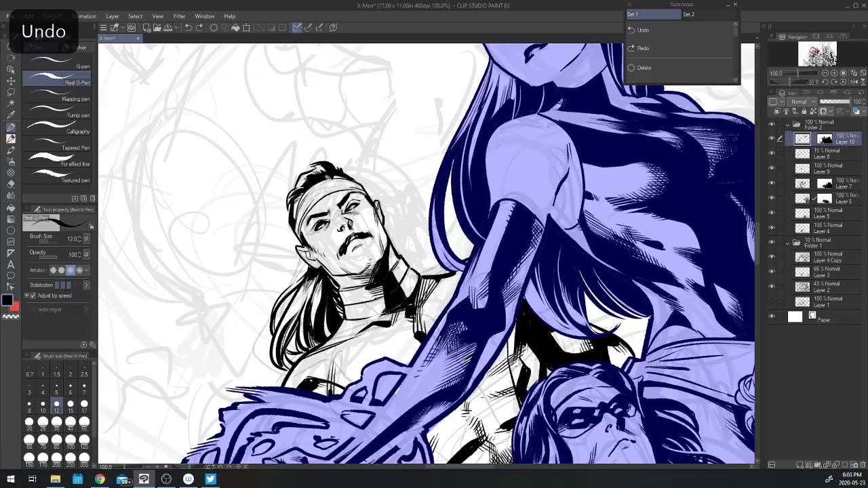
Task: Choose the Calligraphy sub tool
Action: click(x=57, y=126)
